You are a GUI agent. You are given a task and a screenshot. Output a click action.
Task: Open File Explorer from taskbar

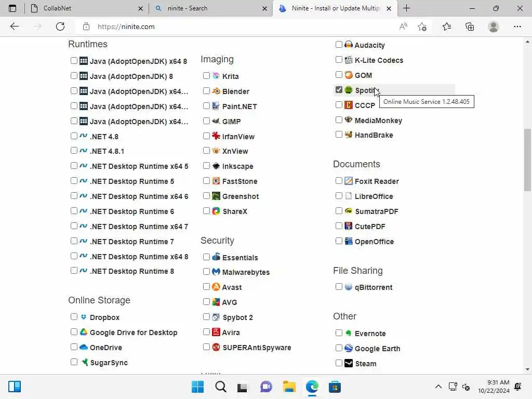tap(289, 387)
